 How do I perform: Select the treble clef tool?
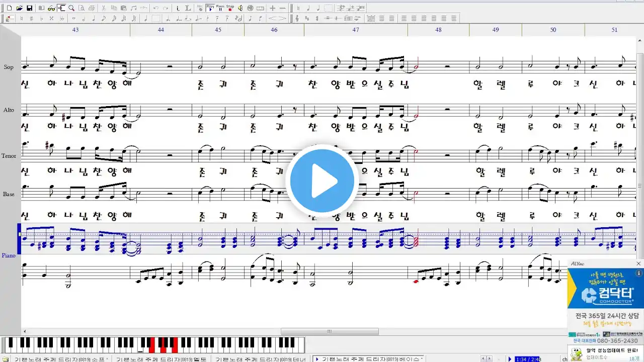pos(297,19)
